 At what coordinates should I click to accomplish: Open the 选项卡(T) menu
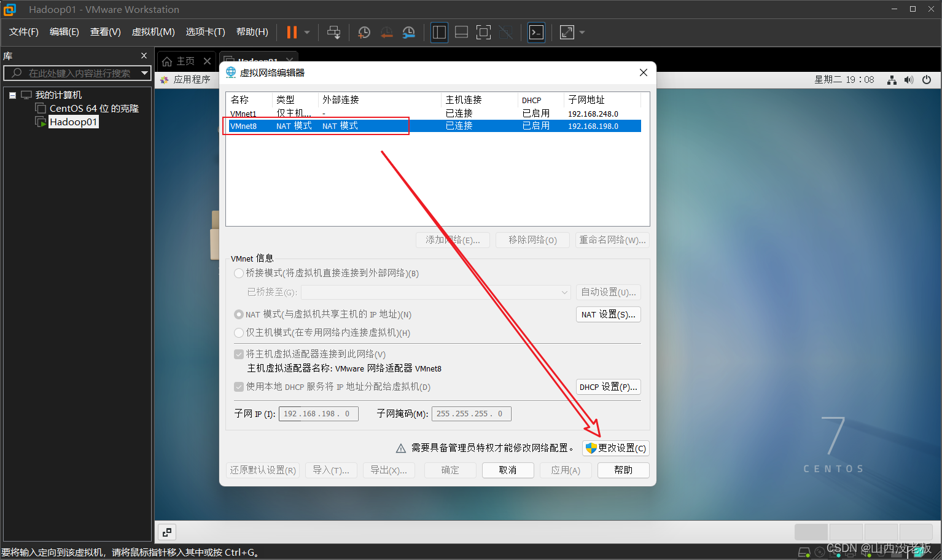pyautogui.click(x=206, y=32)
